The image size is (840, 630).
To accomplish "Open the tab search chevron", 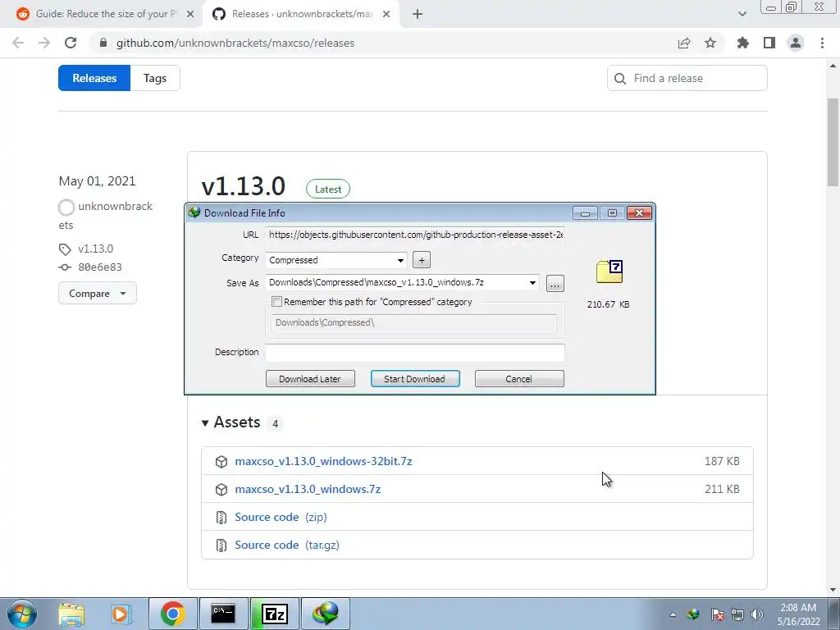I will point(742,14).
